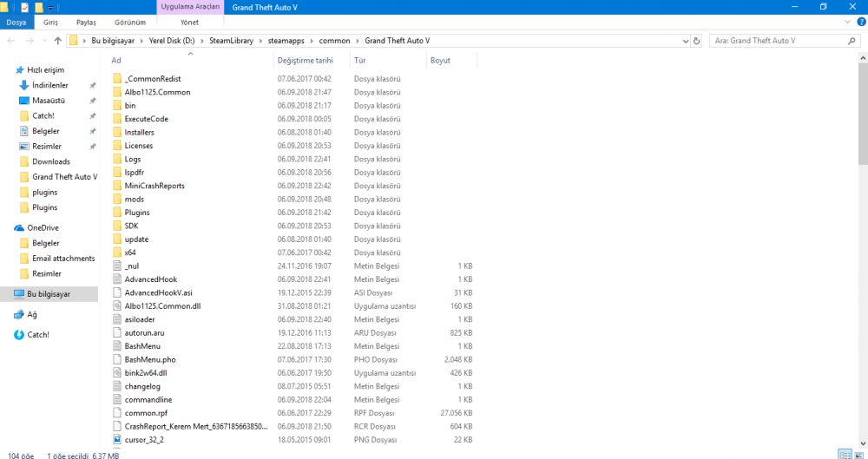
Task: Open the Yönet ribbon tab
Action: tap(190, 23)
